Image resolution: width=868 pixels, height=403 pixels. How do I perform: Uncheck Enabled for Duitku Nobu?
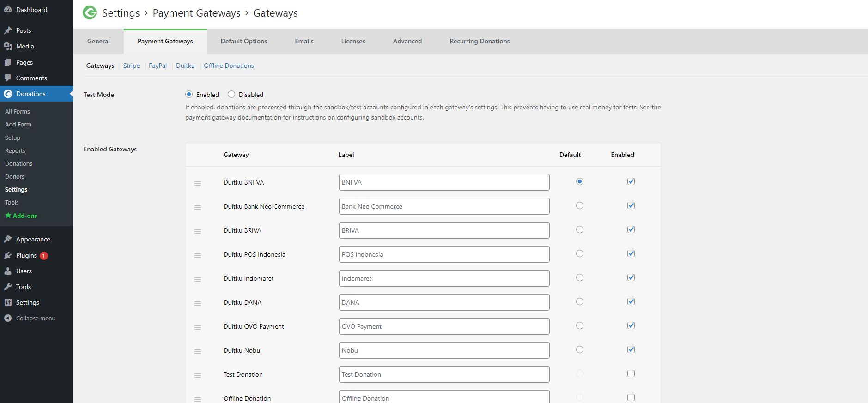coord(631,349)
